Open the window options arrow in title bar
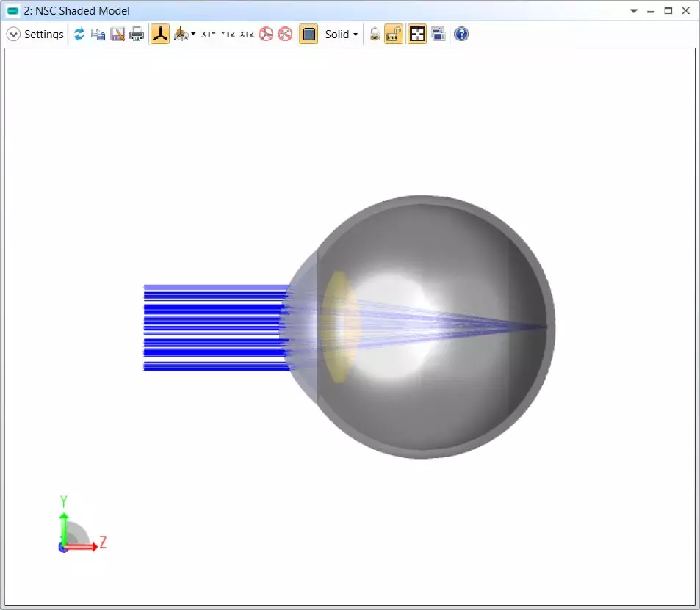This screenshot has height=610, width=700. (634, 11)
